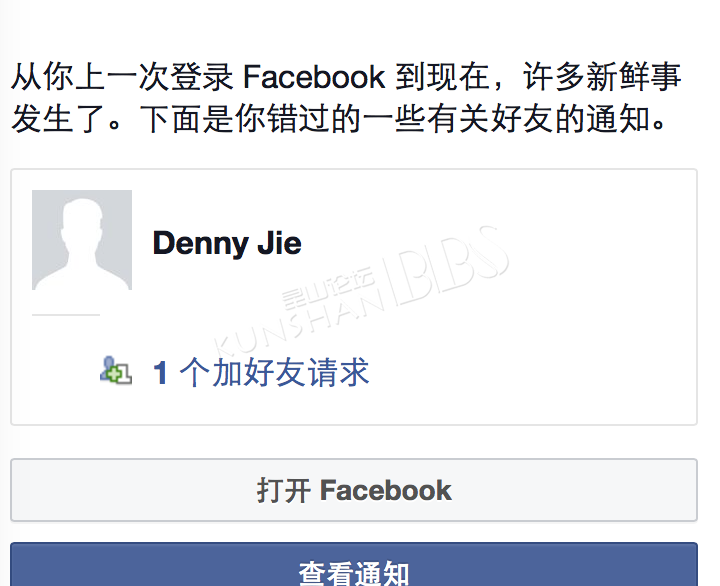
Task: Click the word Facebook in intro text
Action: [314, 76]
